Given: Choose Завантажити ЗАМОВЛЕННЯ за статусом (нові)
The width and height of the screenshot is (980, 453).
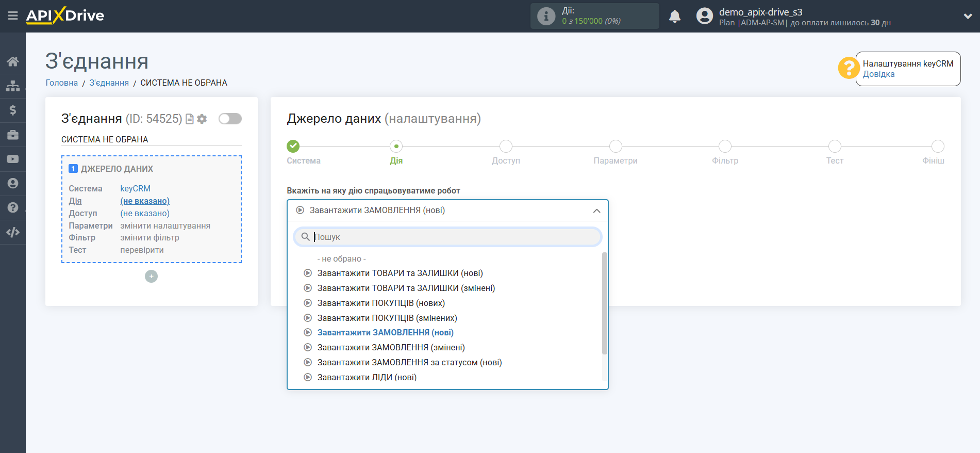Looking at the screenshot, I should [410, 363].
